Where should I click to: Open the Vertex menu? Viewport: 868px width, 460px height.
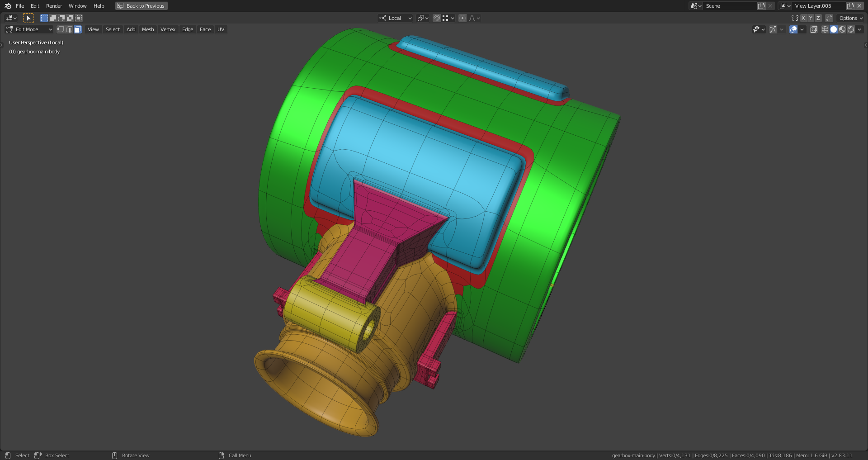(x=168, y=29)
